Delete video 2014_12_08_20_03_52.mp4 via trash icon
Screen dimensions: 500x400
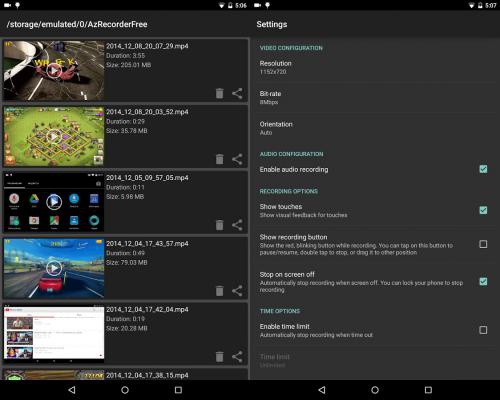point(219,159)
